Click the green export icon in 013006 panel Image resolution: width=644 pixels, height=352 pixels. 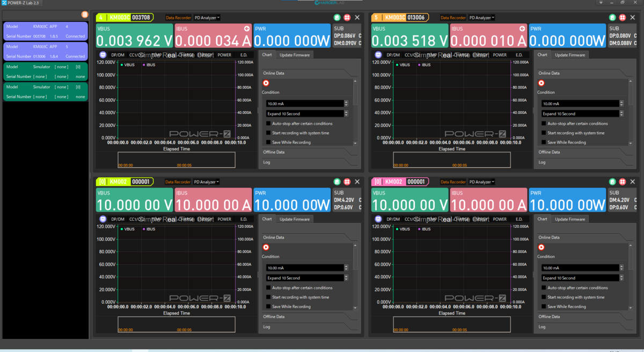[x=612, y=17]
